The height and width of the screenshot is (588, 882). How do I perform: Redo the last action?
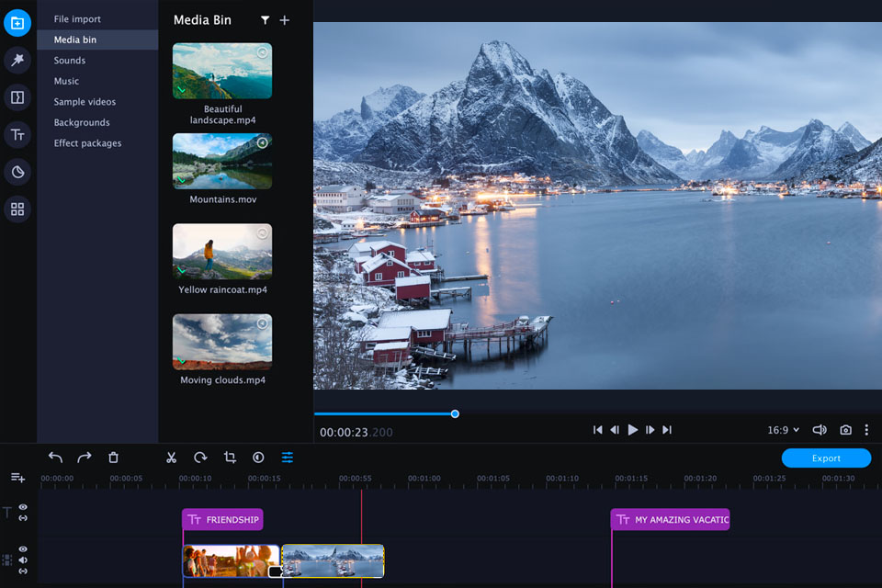click(x=85, y=458)
